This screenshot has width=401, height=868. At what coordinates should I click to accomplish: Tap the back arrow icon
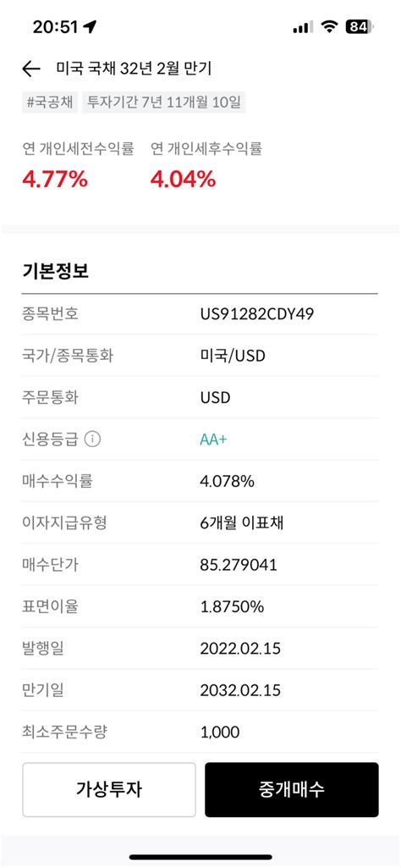(x=31, y=69)
